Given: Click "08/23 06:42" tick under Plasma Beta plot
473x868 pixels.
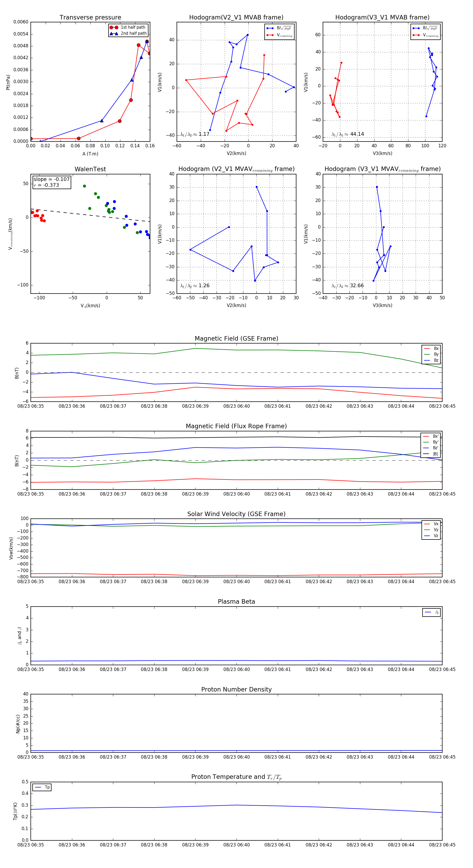Looking at the screenshot, I should [x=318, y=669].
